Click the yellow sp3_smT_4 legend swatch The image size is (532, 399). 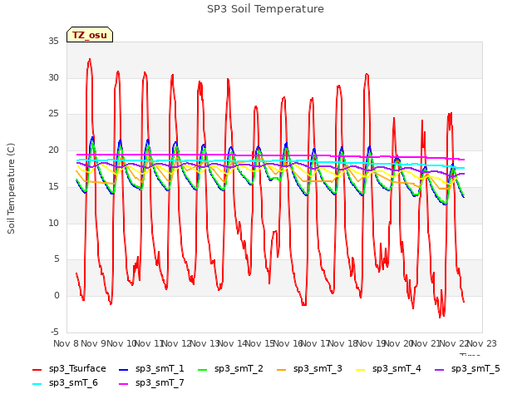(x=361, y=369)
